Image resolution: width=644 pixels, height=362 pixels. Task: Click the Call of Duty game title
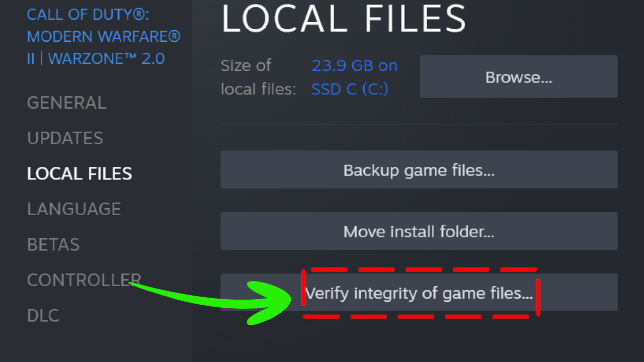103,36
